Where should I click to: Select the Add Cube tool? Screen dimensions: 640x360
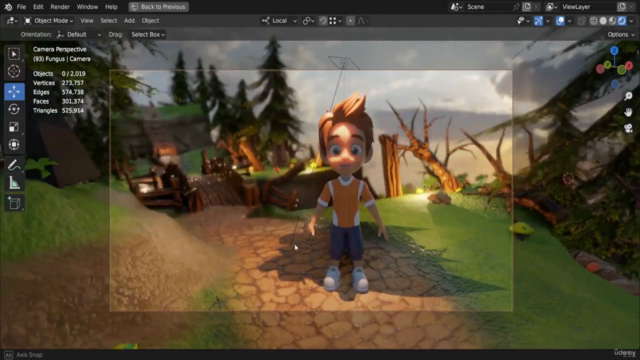point(14,203)
